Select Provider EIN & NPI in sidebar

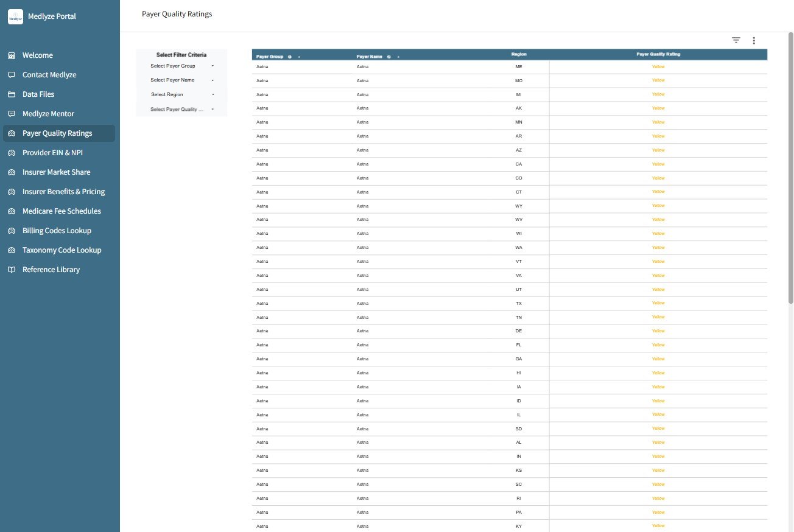pos(60,153)
